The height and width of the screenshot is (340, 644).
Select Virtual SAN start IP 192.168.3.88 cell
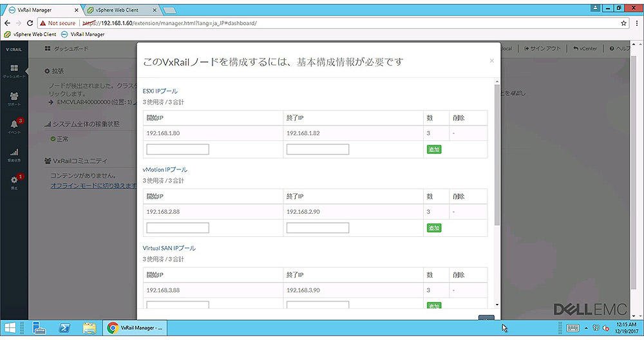213,290
